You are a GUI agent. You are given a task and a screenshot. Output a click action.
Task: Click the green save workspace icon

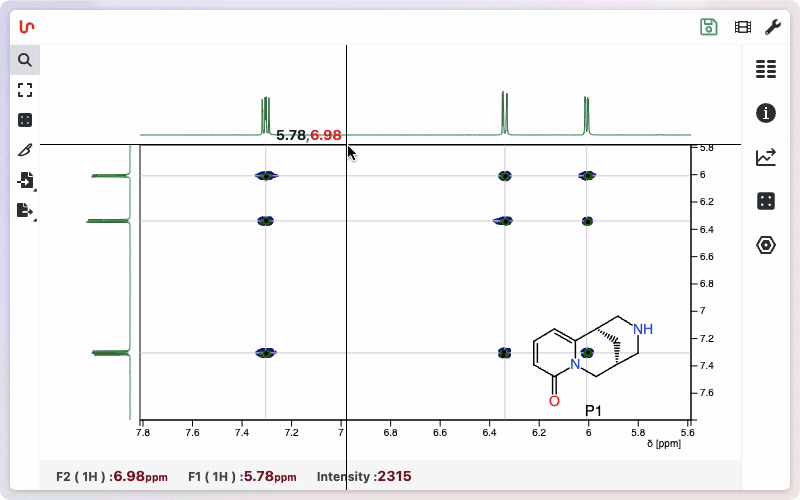(709, 27)
